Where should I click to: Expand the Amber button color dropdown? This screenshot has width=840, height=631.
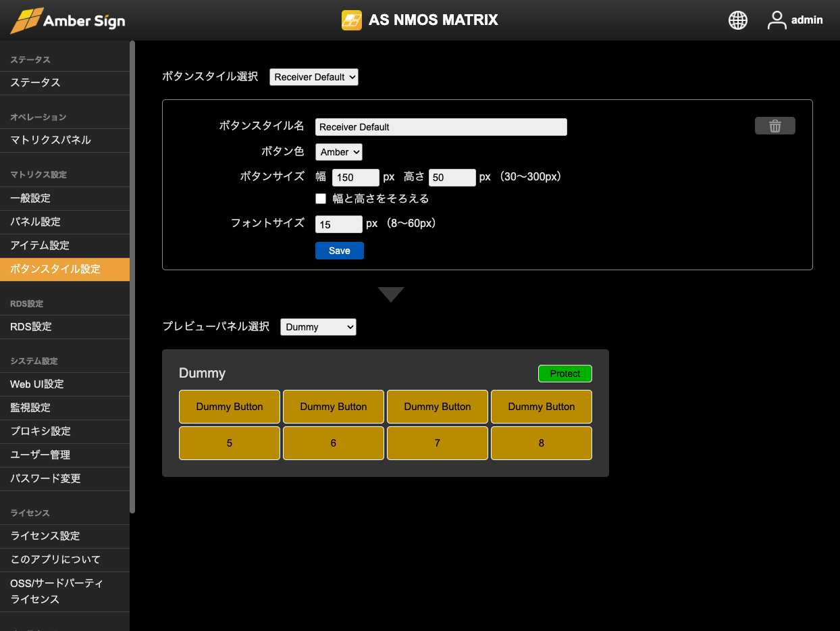(x=339, y=152)
